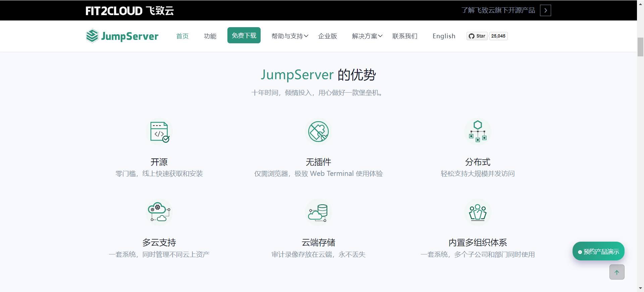Click the 云端存储 heading
Viewport: 644px width, 292px height.
(x=318, y=243)
